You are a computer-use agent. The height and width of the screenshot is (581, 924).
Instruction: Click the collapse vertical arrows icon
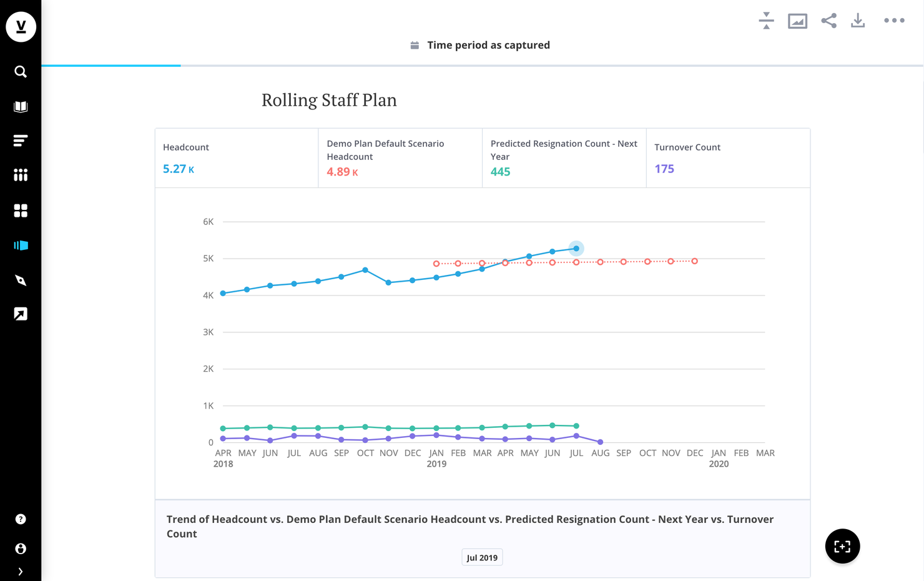(x=767, y=21)
